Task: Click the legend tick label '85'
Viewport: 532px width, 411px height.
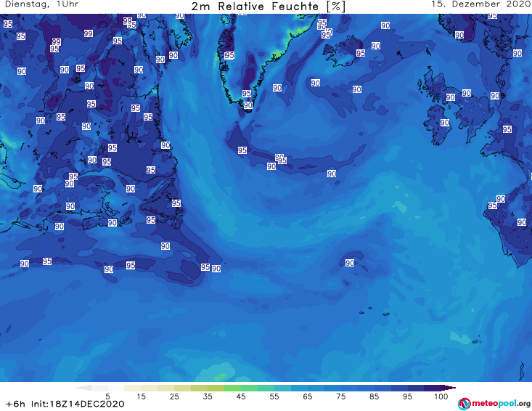Action: tap(375, 396)
